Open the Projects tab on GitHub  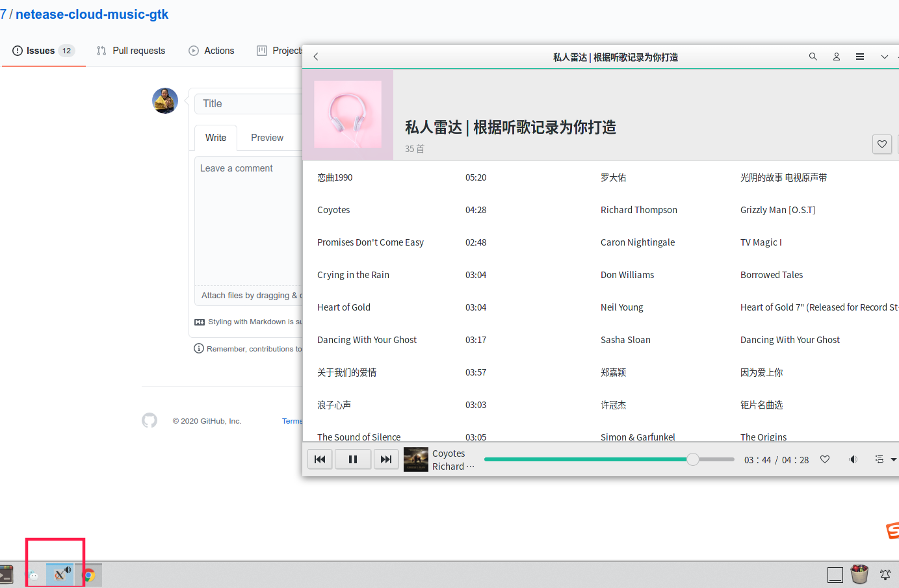coord(280,51)
